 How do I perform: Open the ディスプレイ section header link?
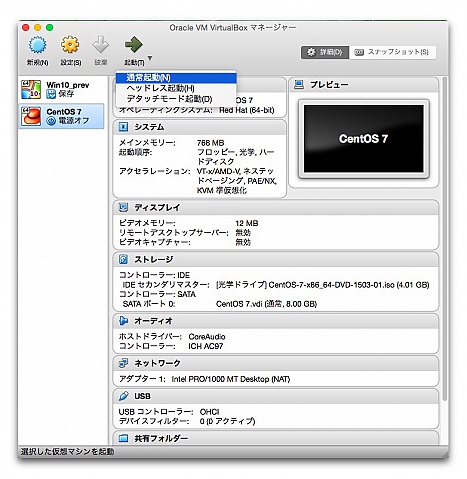[157, 207]
